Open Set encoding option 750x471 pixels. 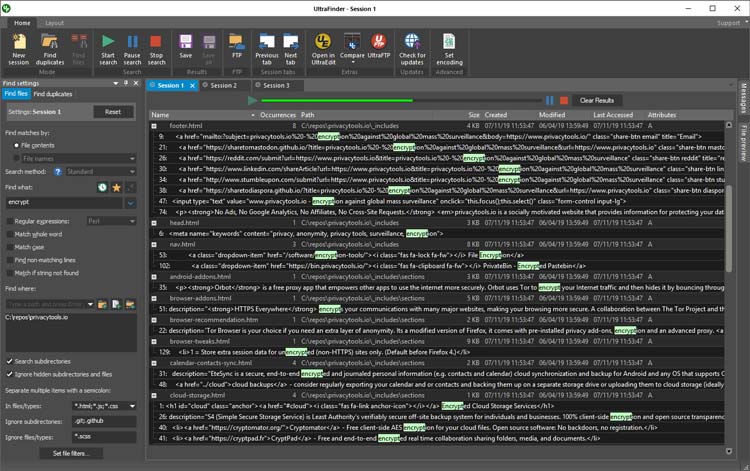449,49
